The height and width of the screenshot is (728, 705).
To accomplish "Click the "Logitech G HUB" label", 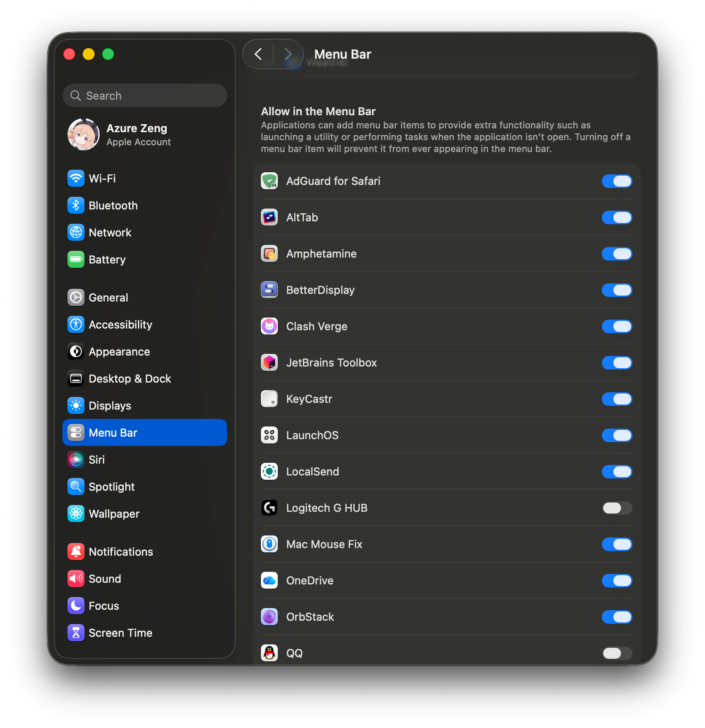I will (327, 508).
